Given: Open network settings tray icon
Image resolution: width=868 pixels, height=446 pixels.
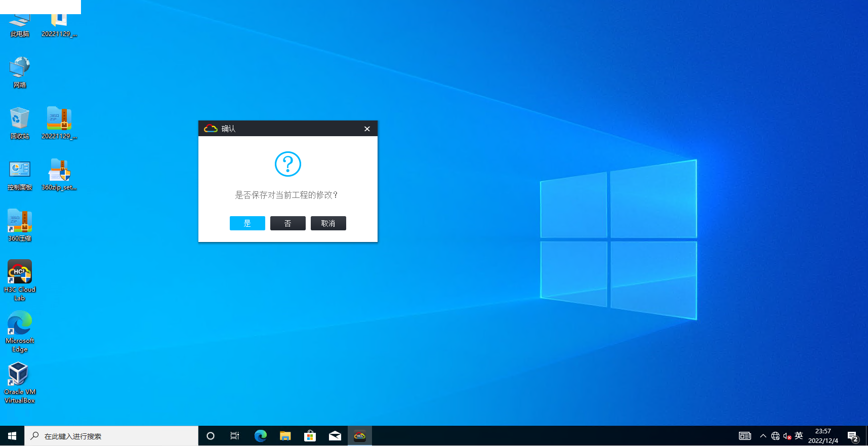Looking at the screenshot, I should (775, 436).
